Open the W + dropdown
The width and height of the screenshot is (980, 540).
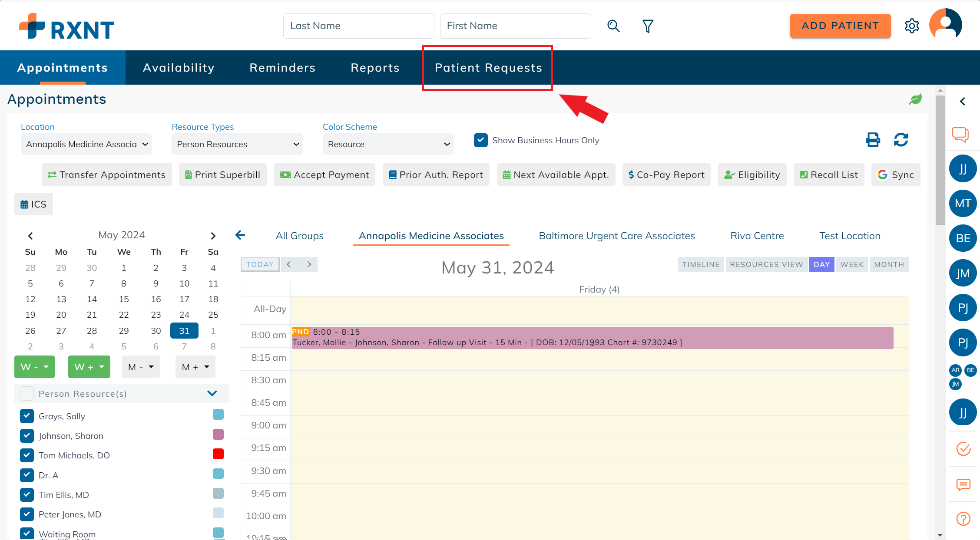89,367
